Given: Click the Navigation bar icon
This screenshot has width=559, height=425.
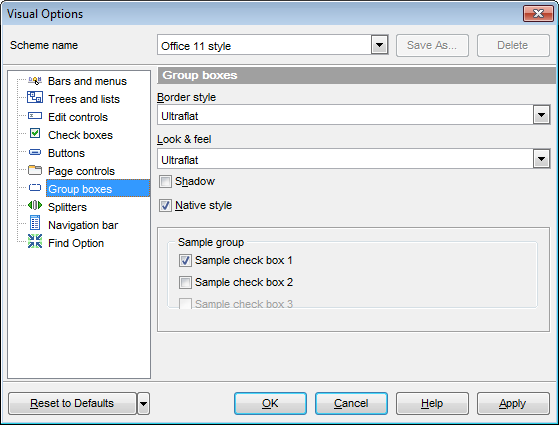Looking at the screenshot, I should coord(35,223).
